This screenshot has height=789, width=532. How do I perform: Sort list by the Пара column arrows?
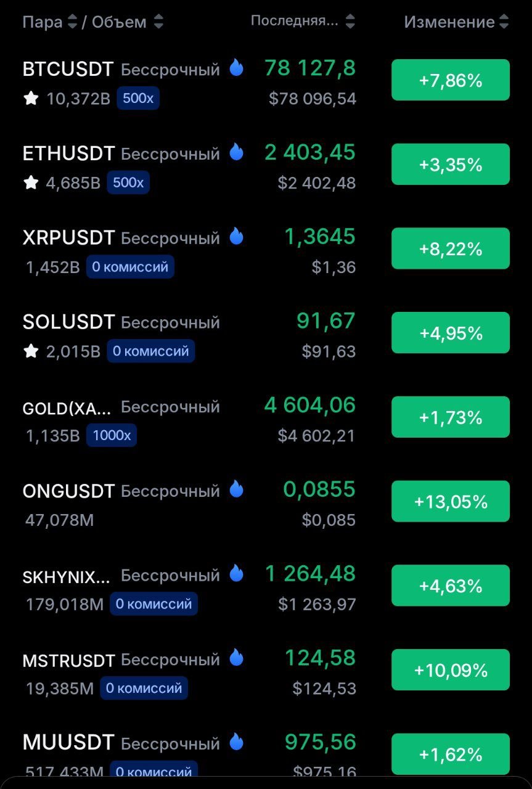[x=72, y=22]
